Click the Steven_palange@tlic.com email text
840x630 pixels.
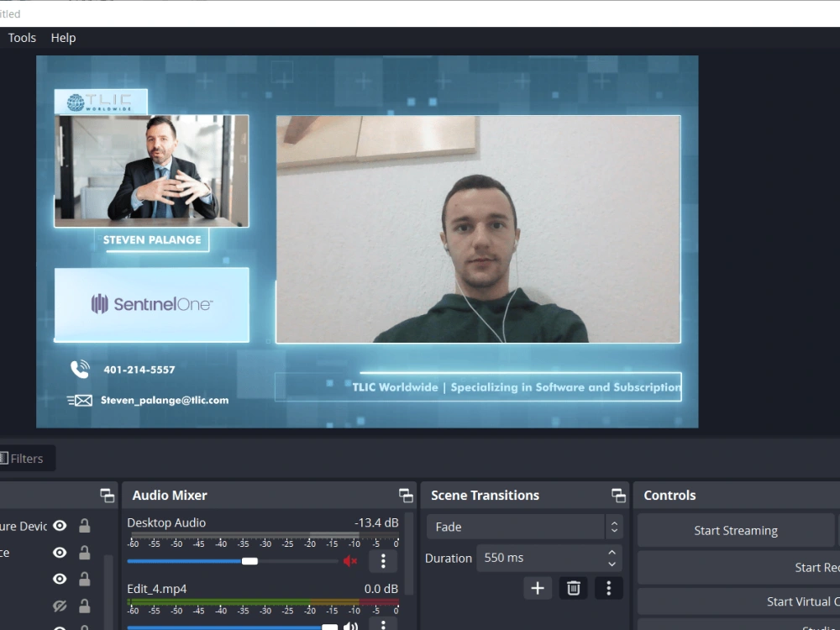165,400
